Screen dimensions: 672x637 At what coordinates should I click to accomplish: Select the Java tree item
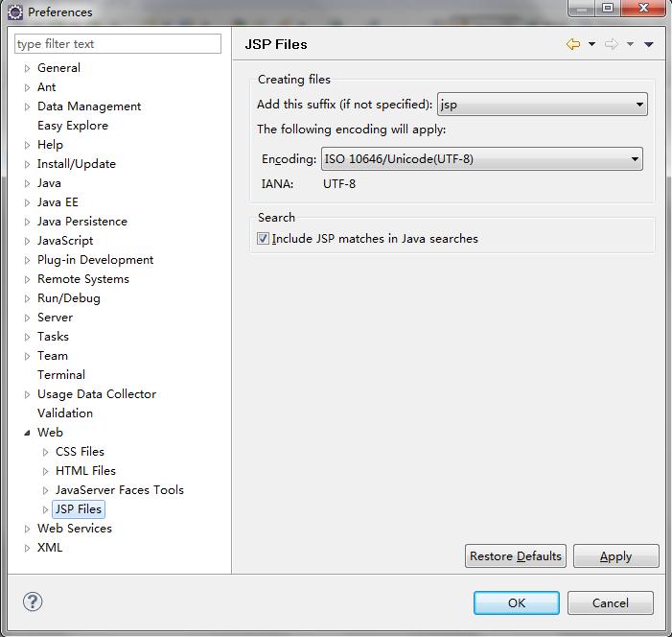tap(49, 183)
